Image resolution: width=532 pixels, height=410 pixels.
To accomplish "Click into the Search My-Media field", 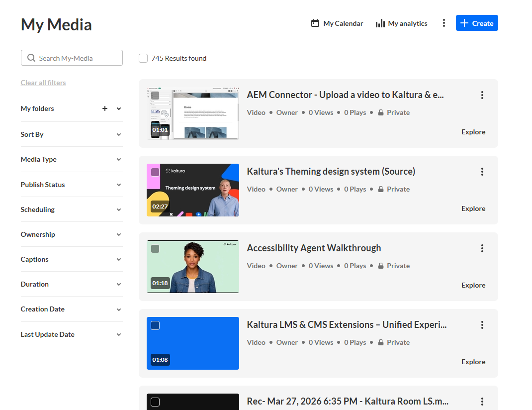I will tap(77, 58).
